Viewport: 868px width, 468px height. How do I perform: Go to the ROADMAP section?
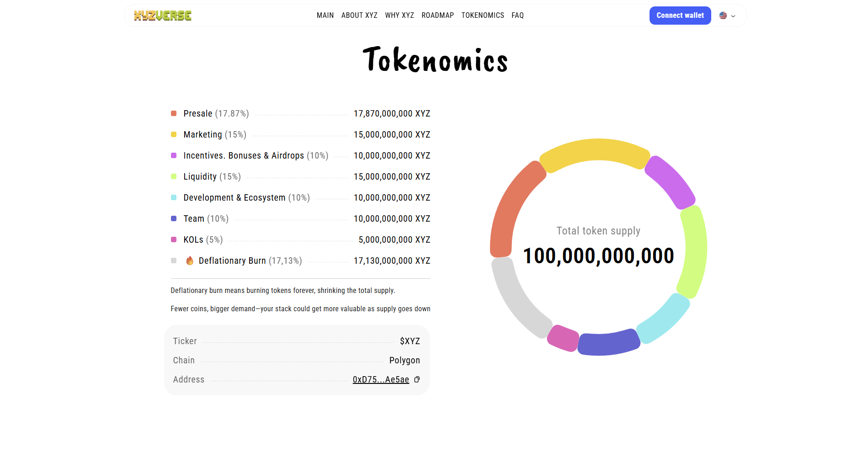437,15
